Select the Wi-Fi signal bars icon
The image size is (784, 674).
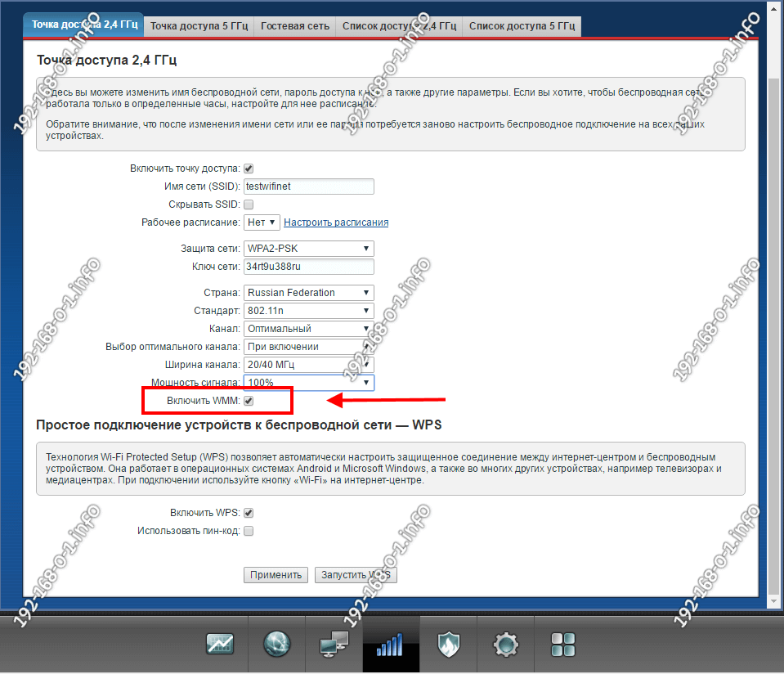[x=391, y=645]
